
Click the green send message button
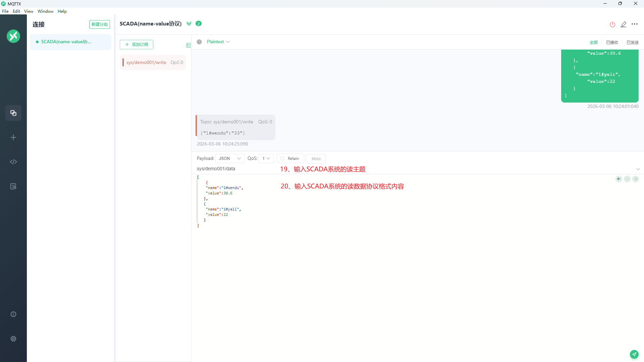click(x=634, y=354)
